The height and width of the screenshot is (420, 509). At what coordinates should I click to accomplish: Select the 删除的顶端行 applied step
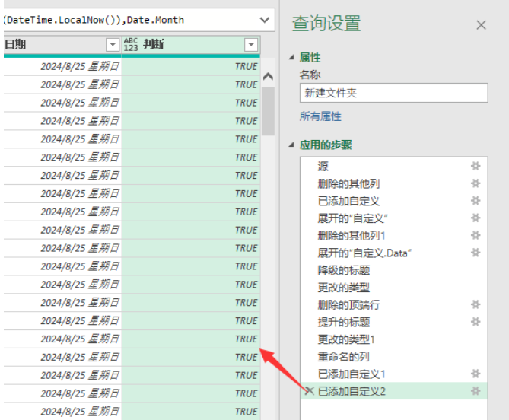click(348, 304)
